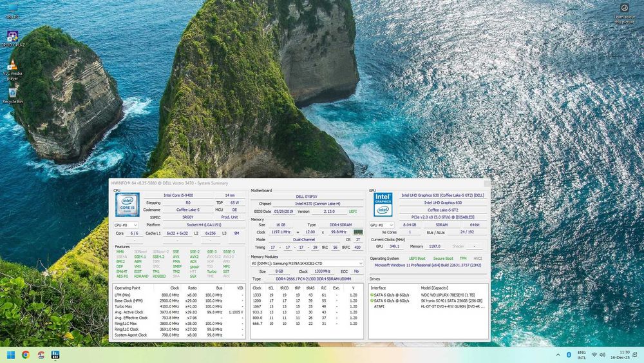
Task: Click the Turbo Max operating point row
Action: tap(179, 307)
